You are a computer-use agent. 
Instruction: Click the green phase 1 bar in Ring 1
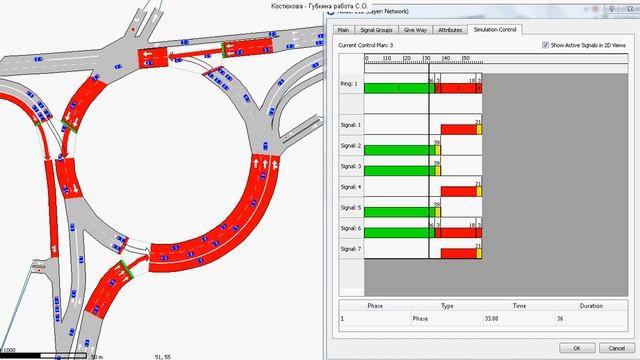(x=399, y=88)
